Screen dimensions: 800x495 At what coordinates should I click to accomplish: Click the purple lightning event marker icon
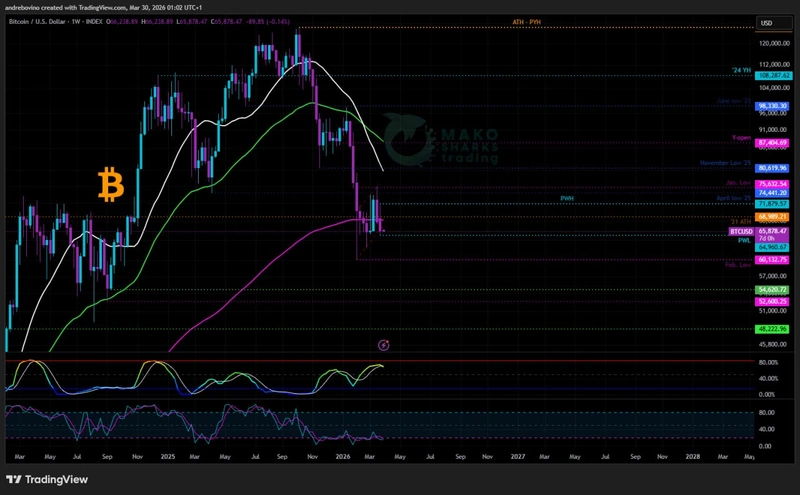384,345
